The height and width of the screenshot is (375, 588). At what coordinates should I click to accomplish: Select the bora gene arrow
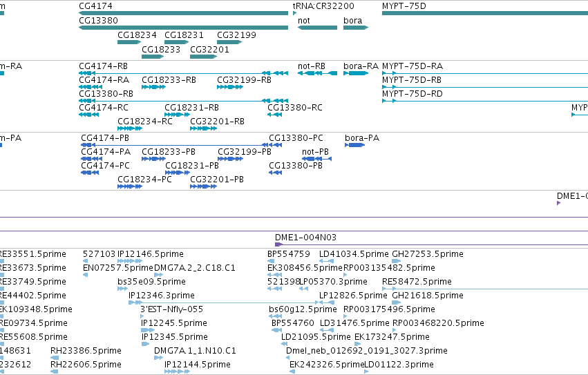(356, 28)
